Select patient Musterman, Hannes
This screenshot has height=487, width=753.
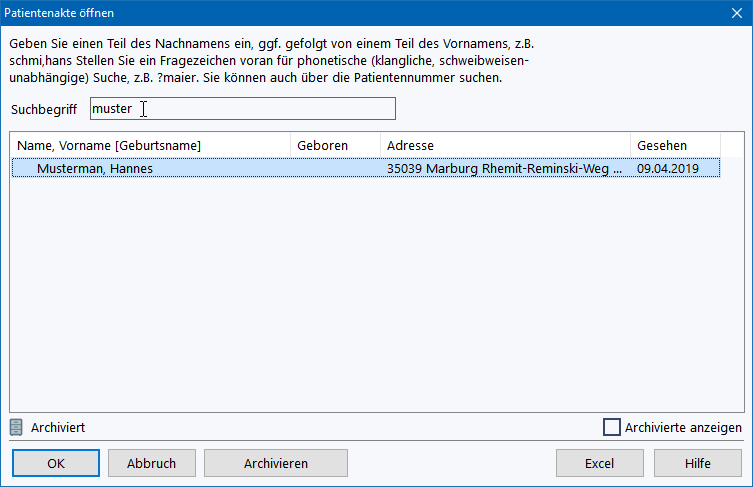[95, 168]
